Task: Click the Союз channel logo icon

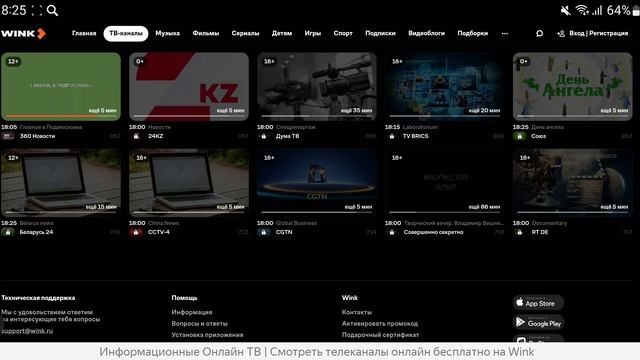Action: pyautogui.click(x=520, y=136)
